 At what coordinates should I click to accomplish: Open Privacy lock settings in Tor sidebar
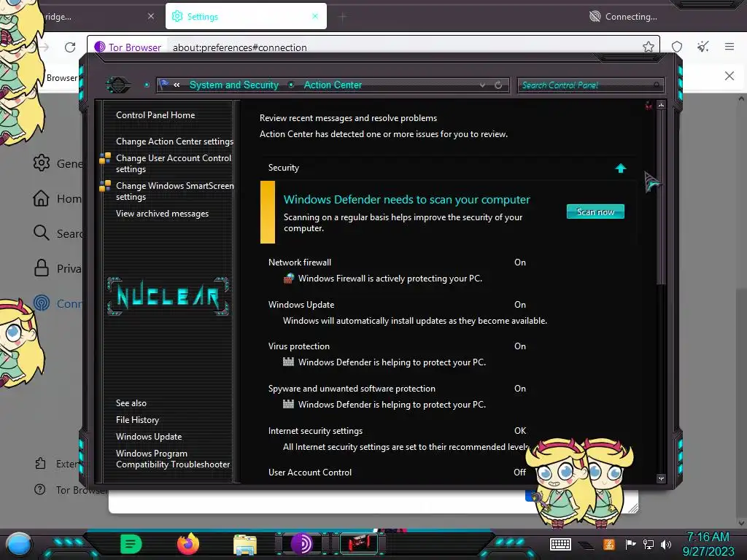pyautogui.click(x=42, y=268)
